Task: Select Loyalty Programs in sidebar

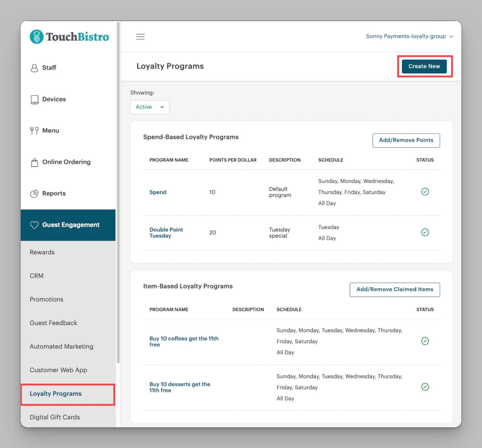Action: pyautogui.click(x=68, y=394)
